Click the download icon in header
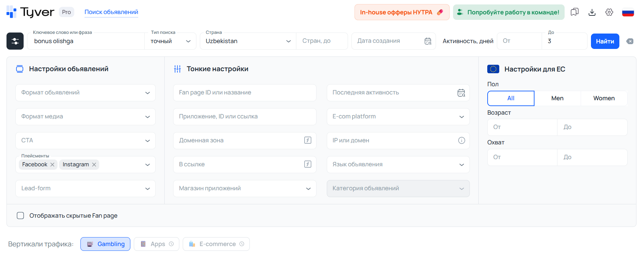The height and width of the screenshot is (257, 644). click(592, 12)
